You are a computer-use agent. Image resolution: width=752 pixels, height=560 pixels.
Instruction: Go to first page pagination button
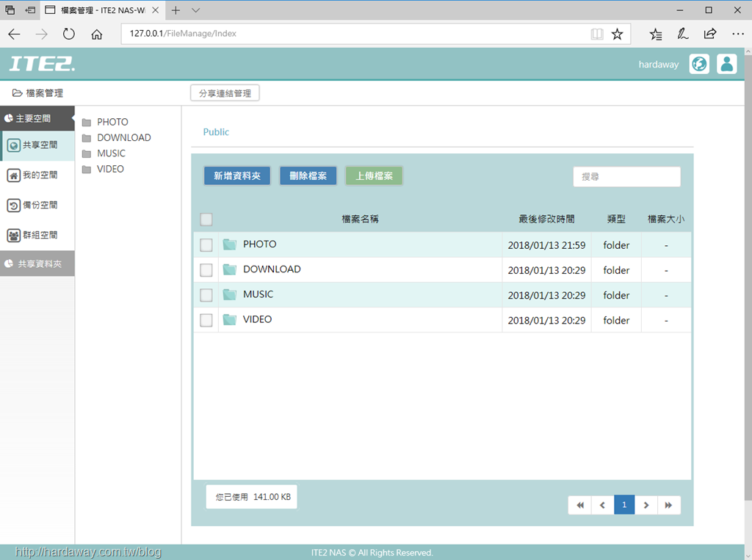tap(580, 505)
